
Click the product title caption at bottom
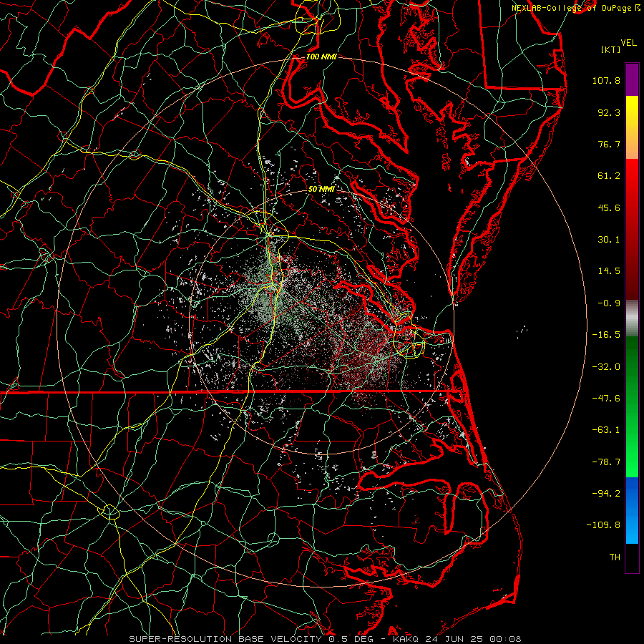pos(326,639)
